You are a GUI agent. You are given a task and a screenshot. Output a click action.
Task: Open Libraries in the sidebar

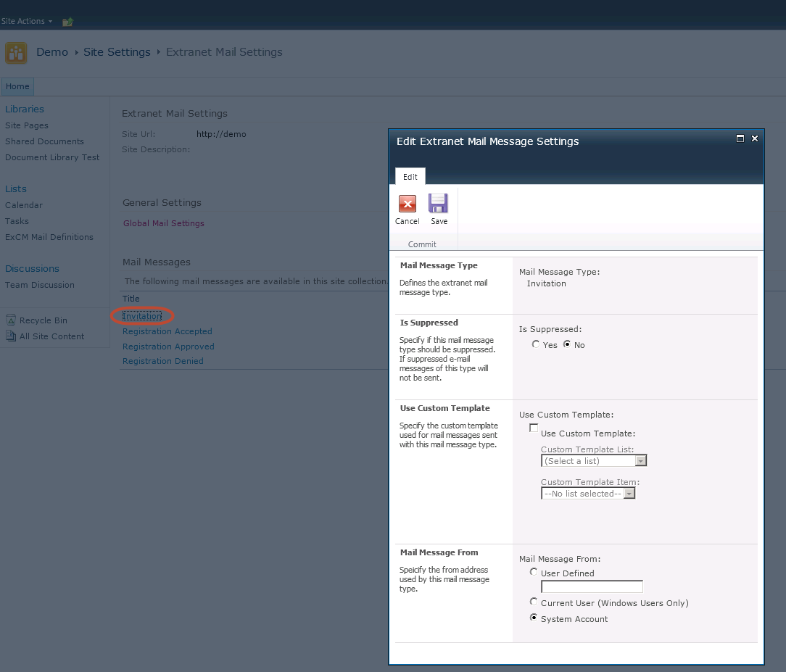(x=25, y=109)
